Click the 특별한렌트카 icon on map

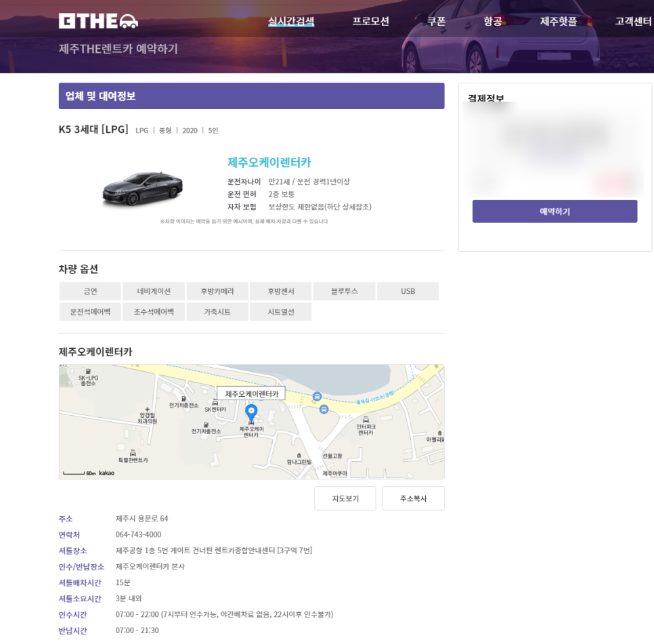[133, 453]
